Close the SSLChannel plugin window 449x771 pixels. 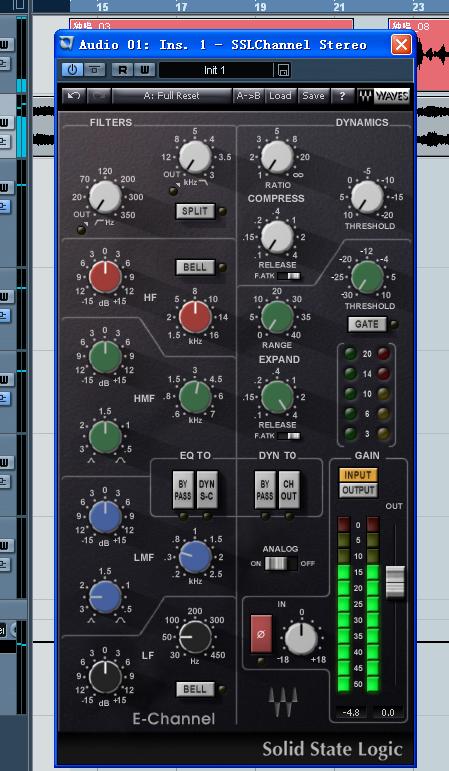point(401,44)
